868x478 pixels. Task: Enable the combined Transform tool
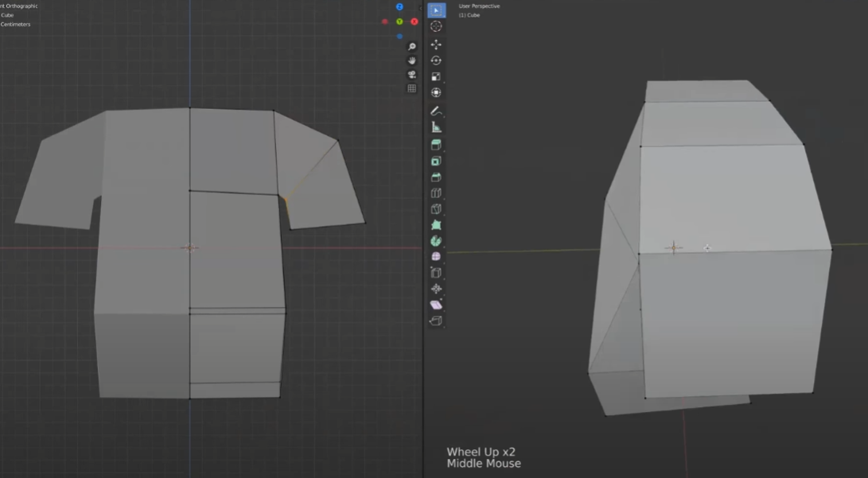(436, 92)
